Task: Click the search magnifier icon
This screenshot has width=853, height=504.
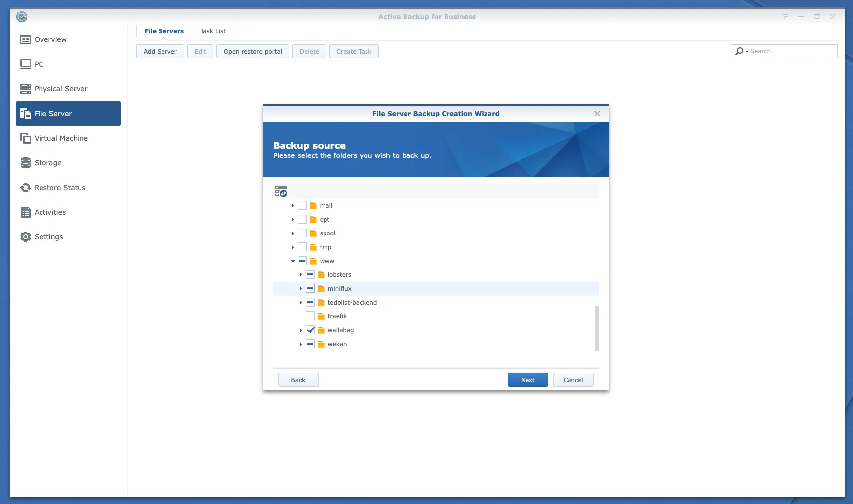Action: (739, 51)
